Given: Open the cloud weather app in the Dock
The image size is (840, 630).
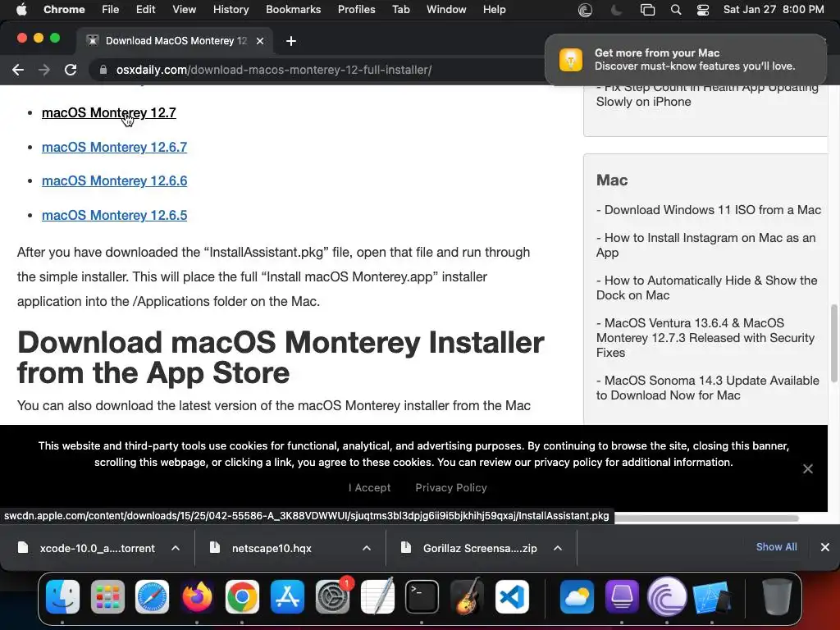Looking at the screenshot, I should 577,596.
